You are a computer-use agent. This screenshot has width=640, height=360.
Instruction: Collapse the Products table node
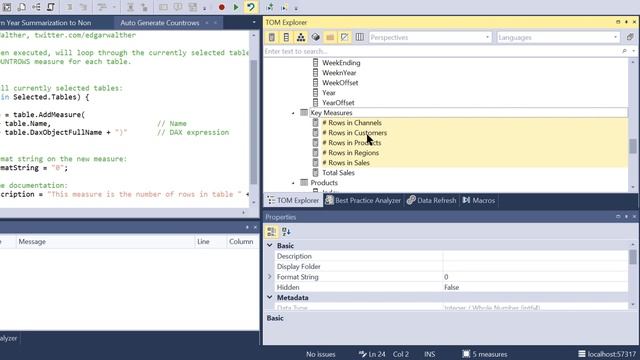tap(293, 183)
